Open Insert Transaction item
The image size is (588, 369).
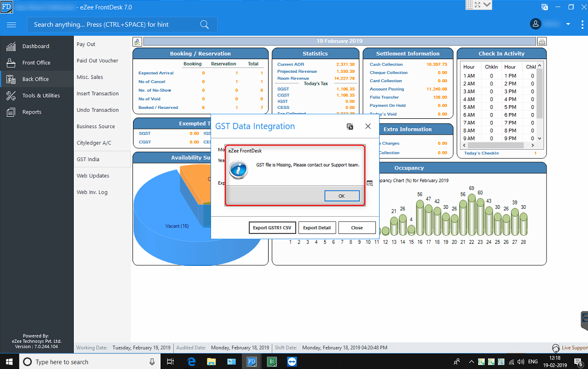(97, 94)
